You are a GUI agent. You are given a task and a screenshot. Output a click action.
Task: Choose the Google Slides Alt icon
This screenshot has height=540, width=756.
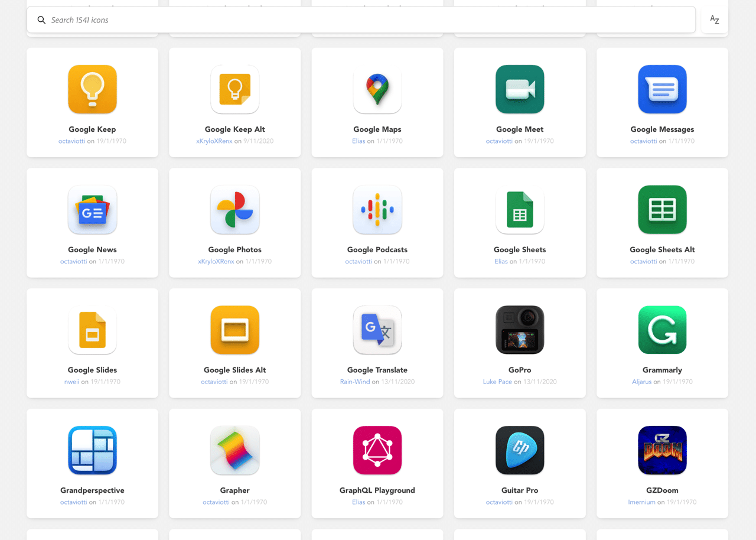(235, 330)
